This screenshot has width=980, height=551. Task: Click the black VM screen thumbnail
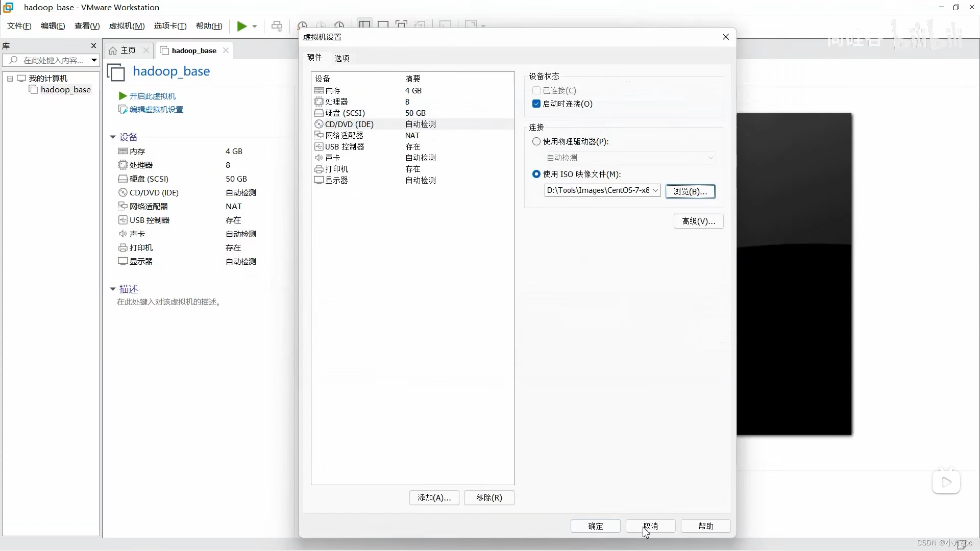tap(794, 274)
